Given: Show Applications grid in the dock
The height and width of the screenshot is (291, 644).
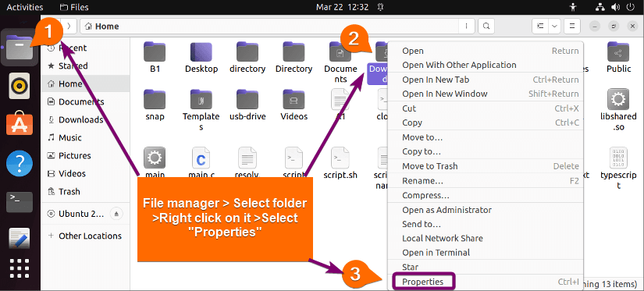Looking at the screenshot, I should [x=20, y=268].
